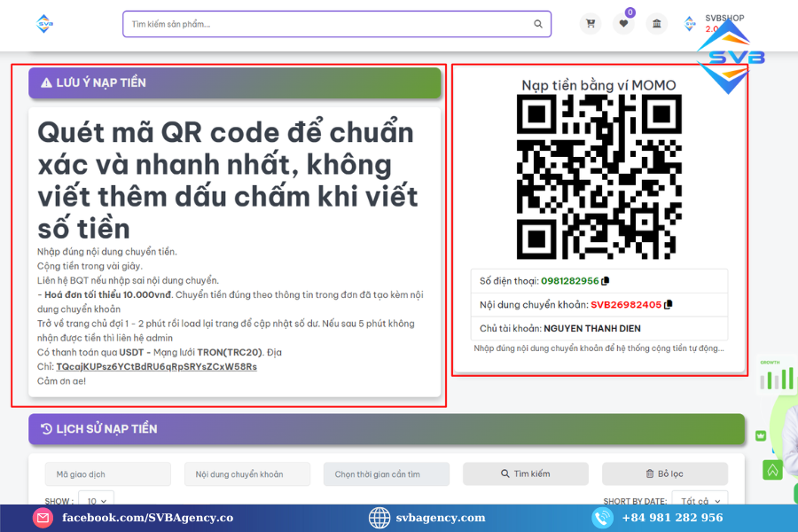Click the warning icon in LƯU Ý NẠP TIỀN

point(46,82)
